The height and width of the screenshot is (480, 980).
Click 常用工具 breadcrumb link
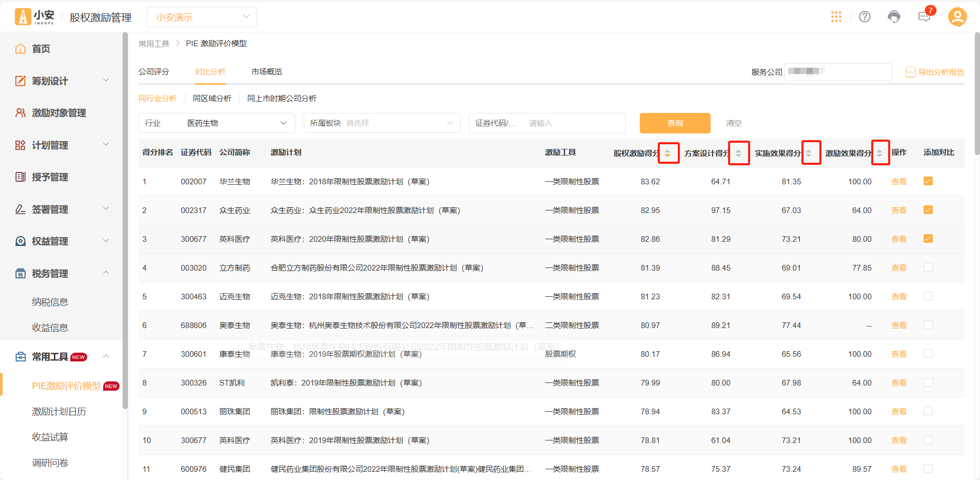154,44
